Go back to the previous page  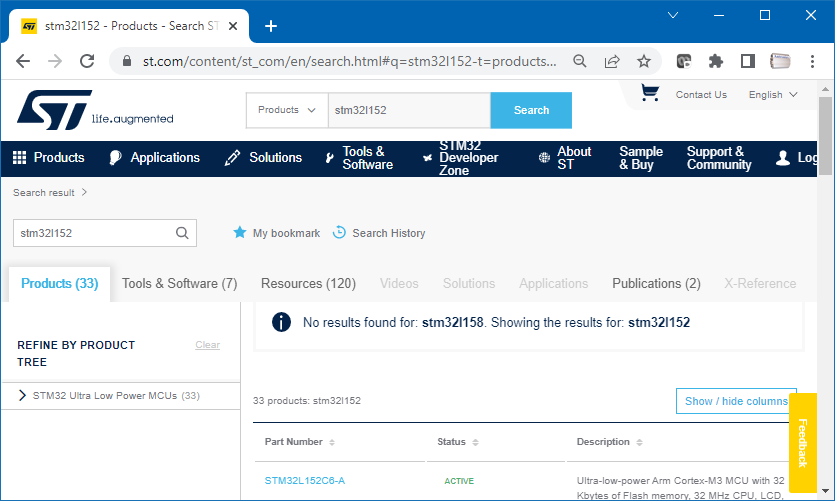click(23, 61)
